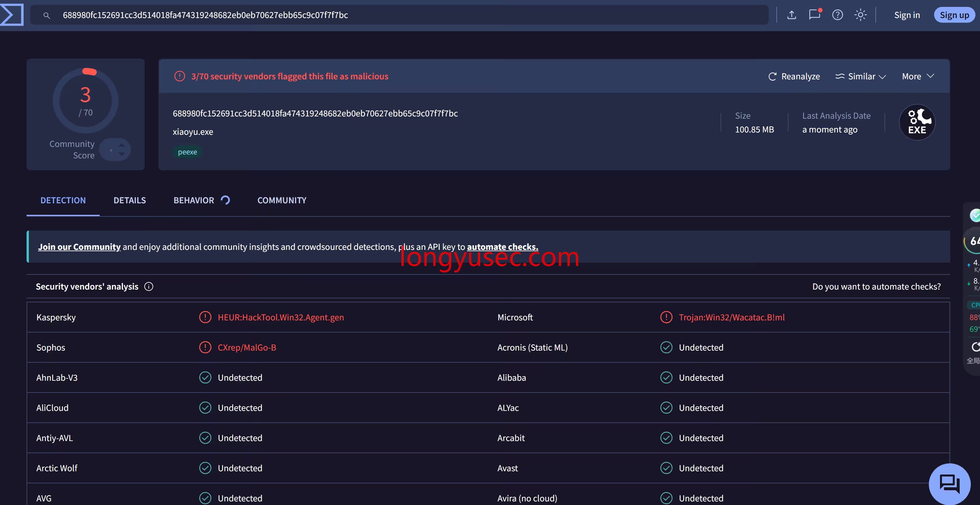
Task: Open the Join our Community link
Action: (79, 247)
